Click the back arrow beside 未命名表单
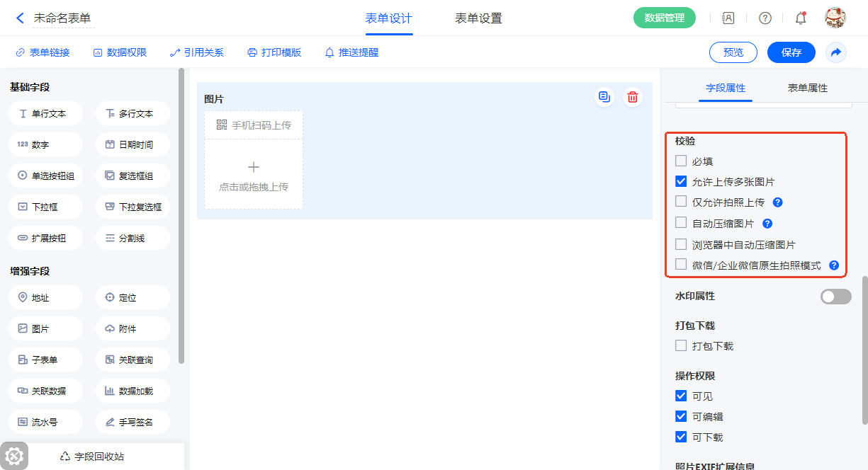Image resolution: width=868 pixels, height=470 pixels. pyautogui.click(x=21, y=18)
